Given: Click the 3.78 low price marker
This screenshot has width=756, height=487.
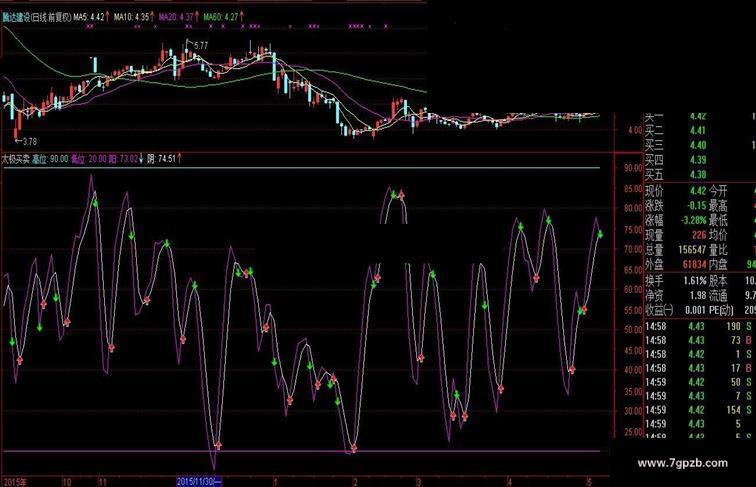Looking at the screenshot, I should [29, 142].
